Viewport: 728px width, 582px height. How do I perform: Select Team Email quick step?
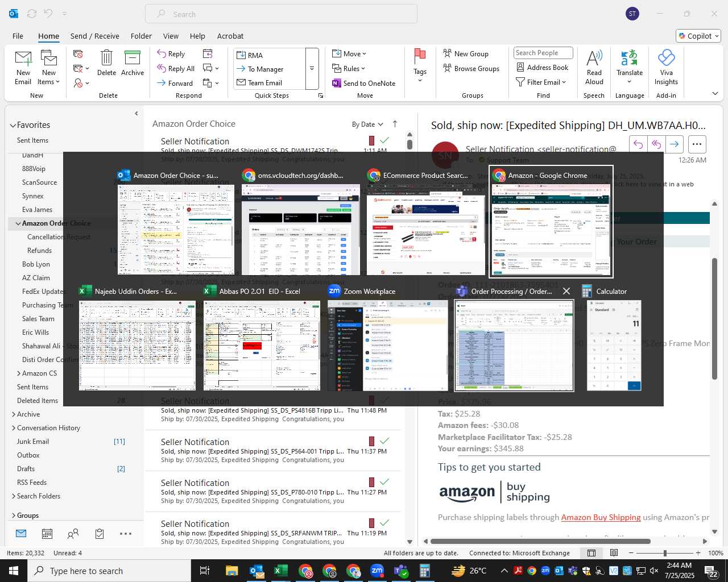pyautogui.click(x=259, y=82)
